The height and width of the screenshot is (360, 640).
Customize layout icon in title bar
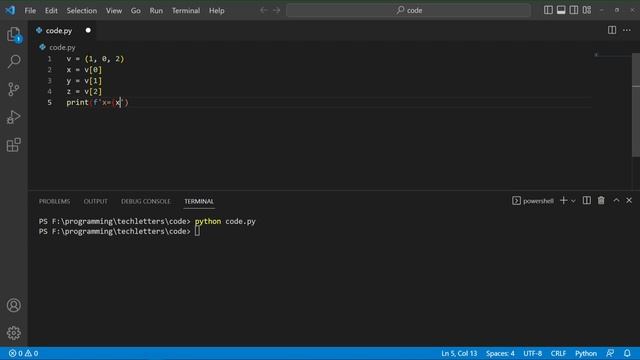587,10
